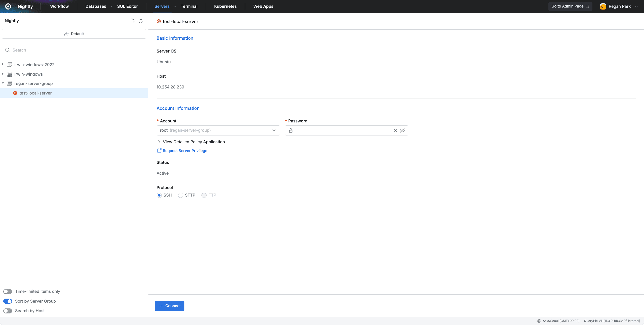Refresh the server tree

(141, 21)
